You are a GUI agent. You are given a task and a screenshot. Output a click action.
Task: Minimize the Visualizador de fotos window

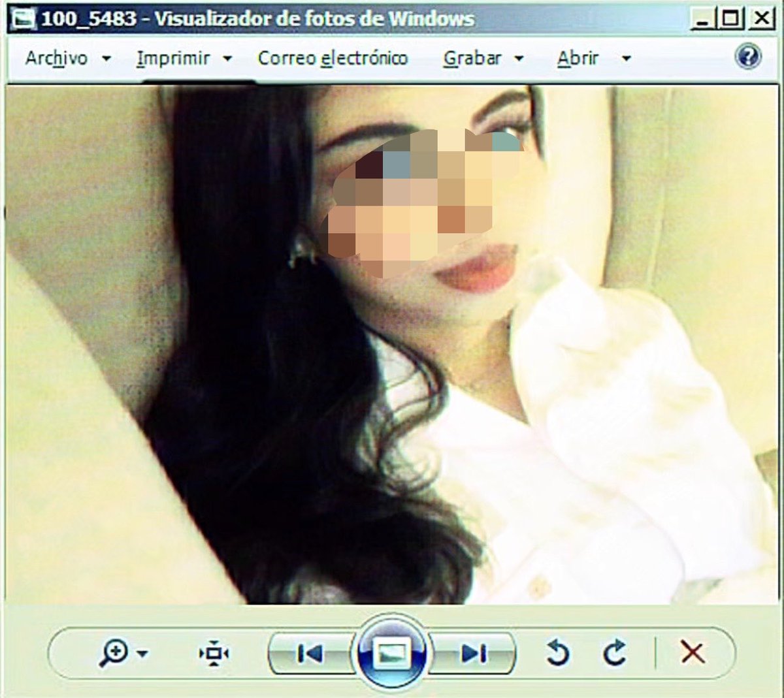coord(702,18)
